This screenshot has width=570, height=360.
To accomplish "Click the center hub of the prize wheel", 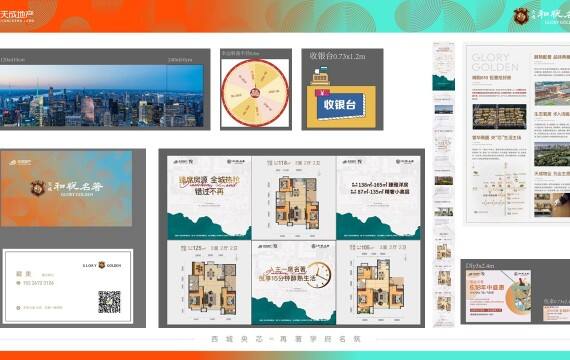I will pyautogui.click(x=255, y=93).
